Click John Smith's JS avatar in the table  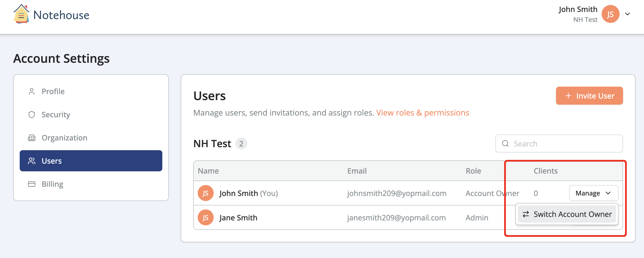[205, 193]
